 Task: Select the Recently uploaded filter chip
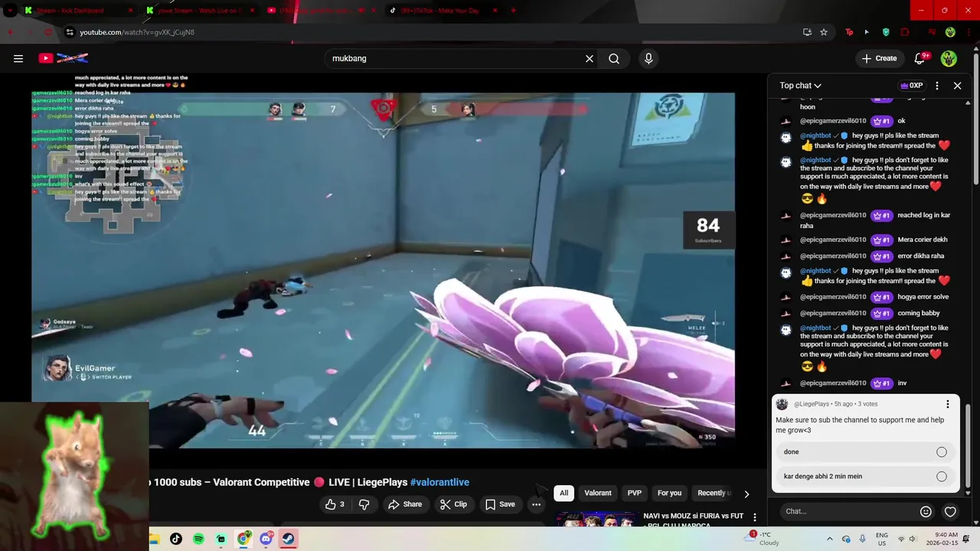coord(714,494)
